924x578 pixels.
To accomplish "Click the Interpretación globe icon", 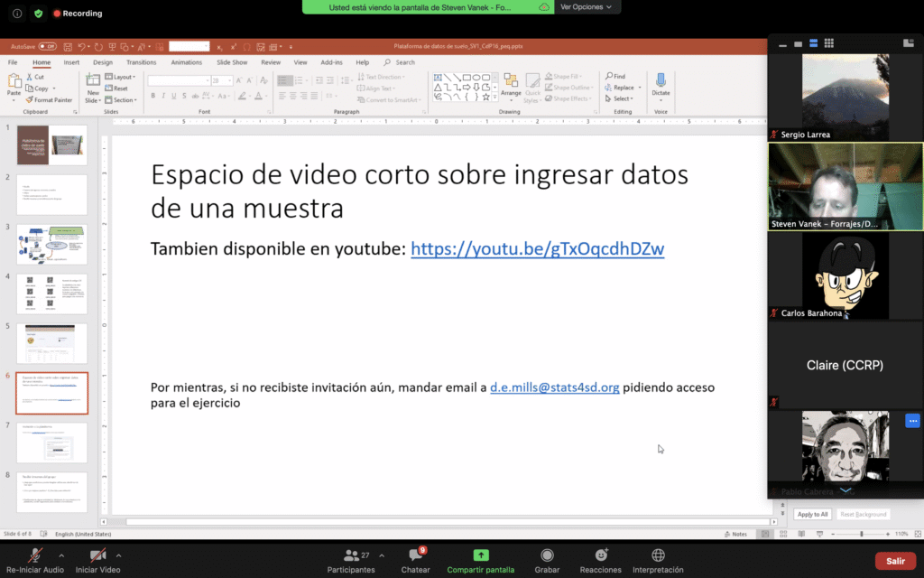I will coord(658,555).
